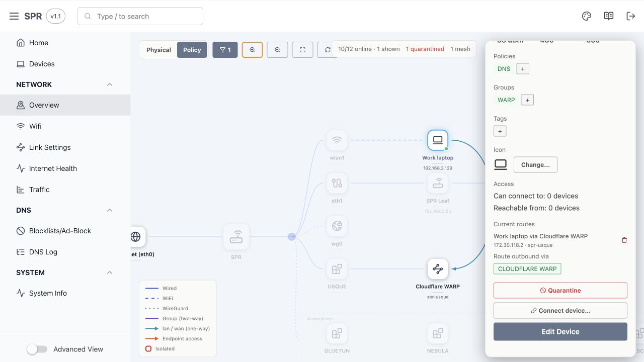The width and height of the screenshot is (644, 362).
Task: Select the wg0 WireGuard node
Action: coord(337,226)
